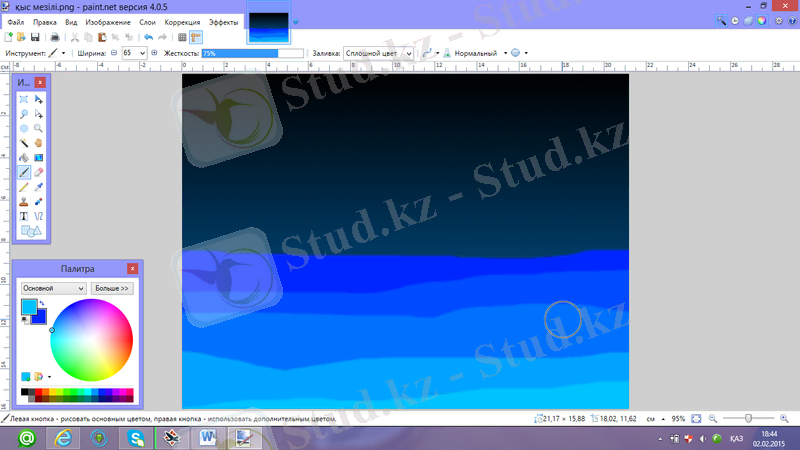Select the Magic Wand tool
The image size is (800, 450).
24,143
